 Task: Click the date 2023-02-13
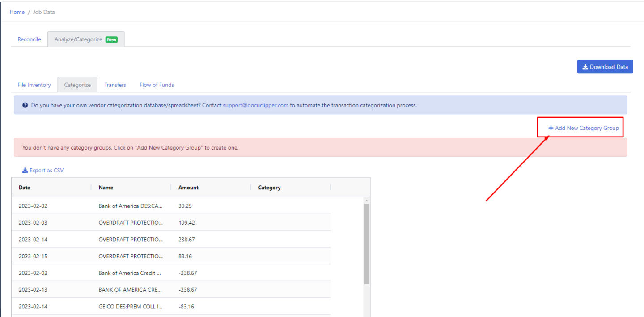(33, 290)
